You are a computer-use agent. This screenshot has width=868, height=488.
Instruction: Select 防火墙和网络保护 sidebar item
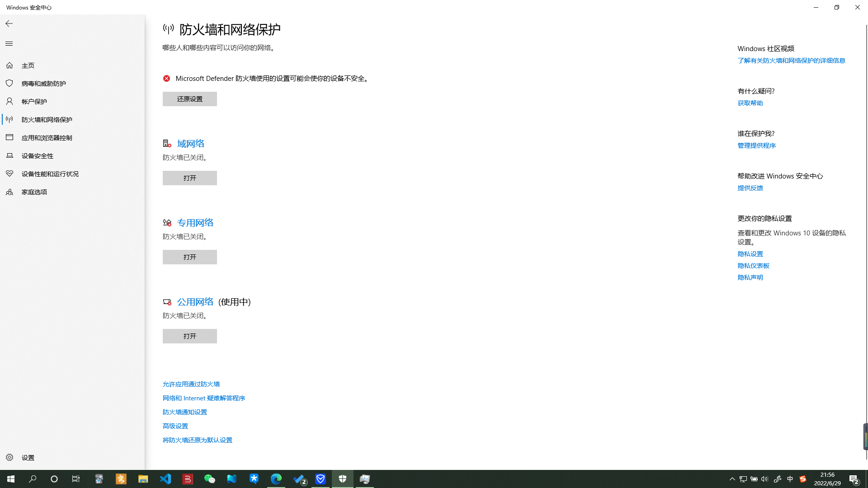tap(72, 120)
